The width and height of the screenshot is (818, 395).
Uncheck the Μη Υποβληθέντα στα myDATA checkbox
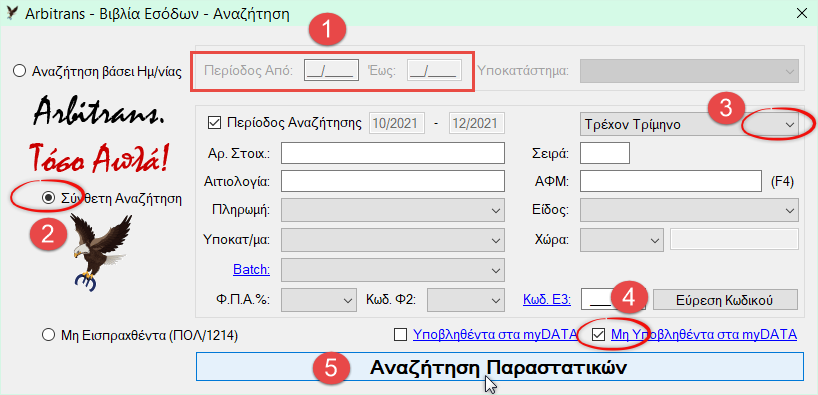click(599, 334)
